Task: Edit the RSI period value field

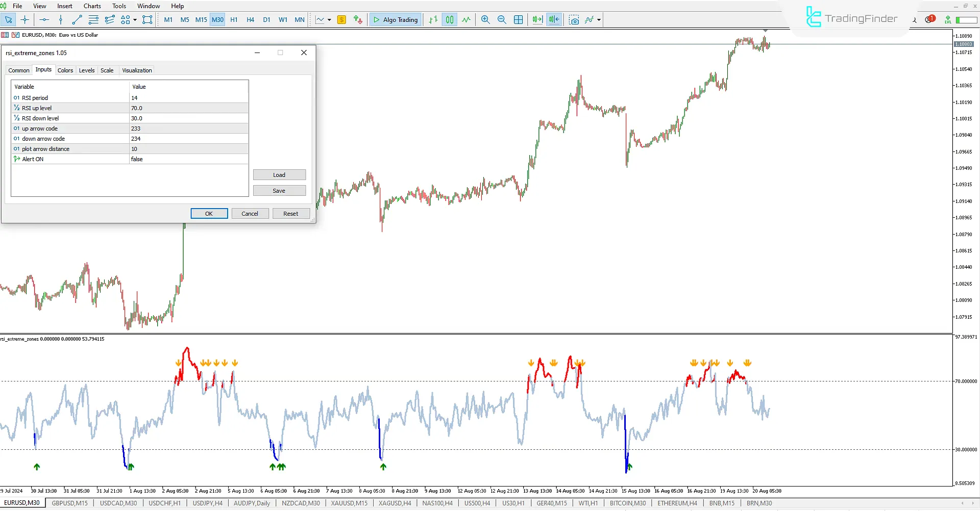Action: pyautogui.click(x=189, y=97)
